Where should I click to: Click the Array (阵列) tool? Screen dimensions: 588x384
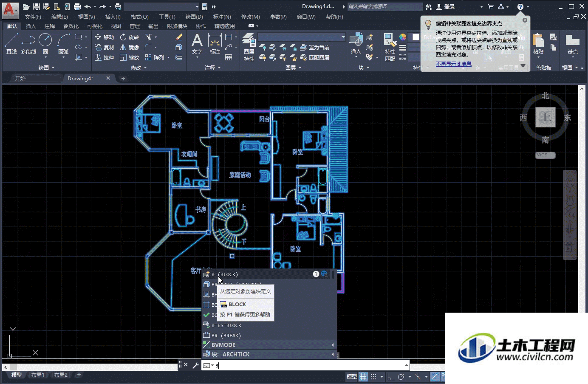(x=155, y=57)
